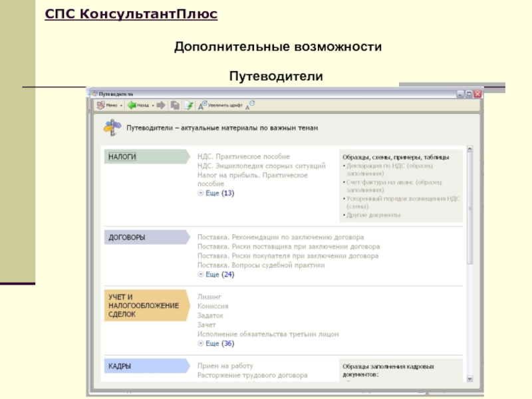
Task: Maximize the Путеводители window
Action: (x=469, y=94)
